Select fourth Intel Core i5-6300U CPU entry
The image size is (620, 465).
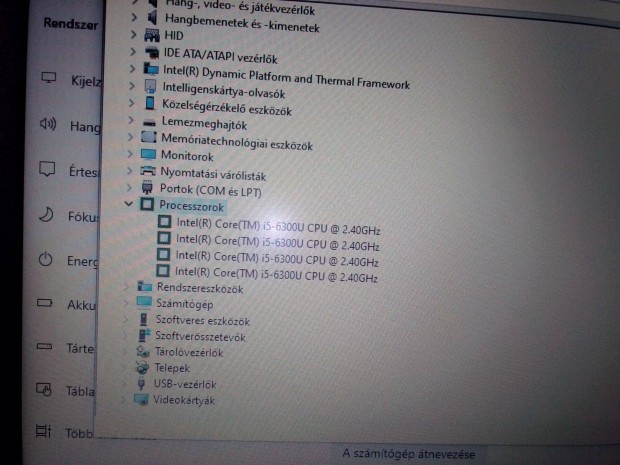276,274
